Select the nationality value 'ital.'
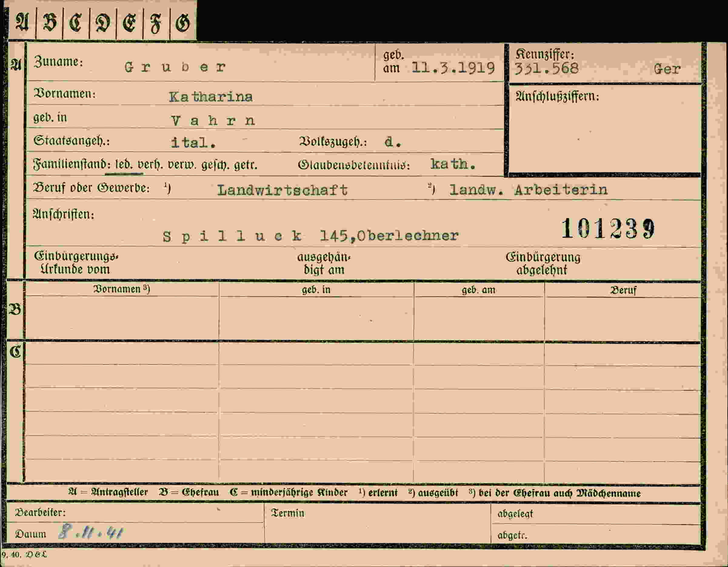Screen dimensions: 728x567 point(193,143)
